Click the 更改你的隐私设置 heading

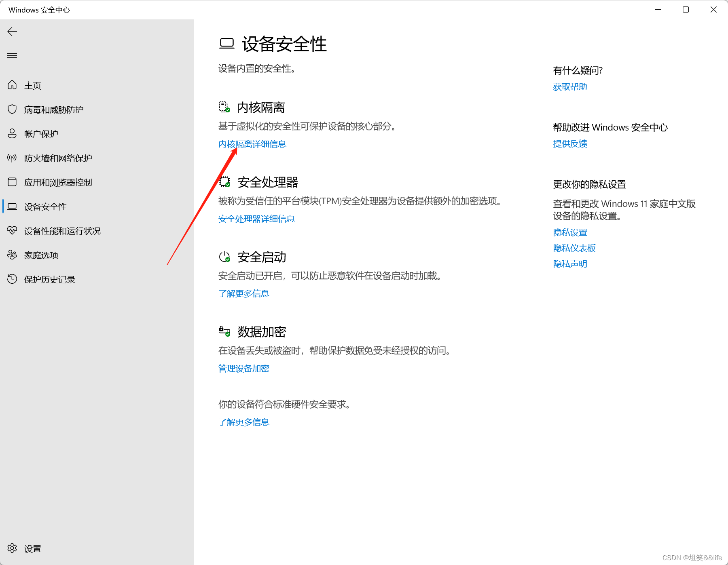click(589, 184)
